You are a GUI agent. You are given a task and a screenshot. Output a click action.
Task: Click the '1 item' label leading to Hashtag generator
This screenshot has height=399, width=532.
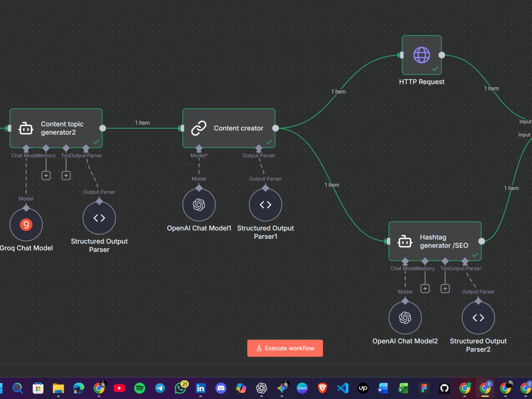(x=332, y=185)
